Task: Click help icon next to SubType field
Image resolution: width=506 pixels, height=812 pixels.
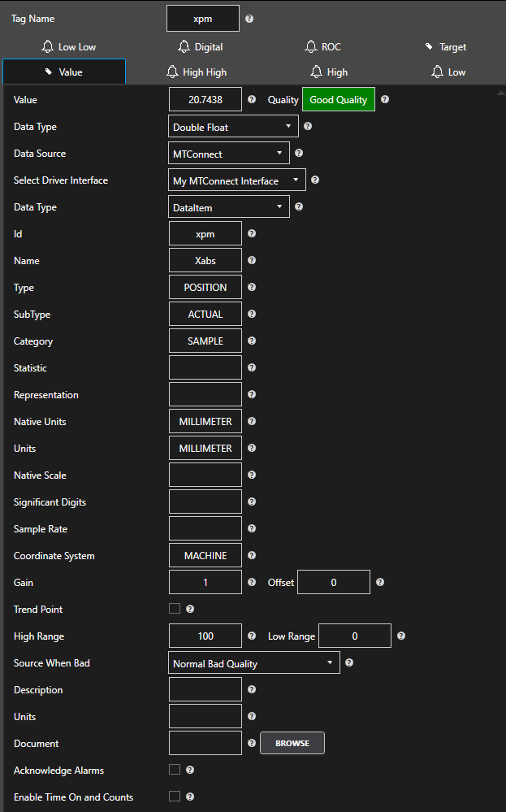Action: (x=252, y=315)
